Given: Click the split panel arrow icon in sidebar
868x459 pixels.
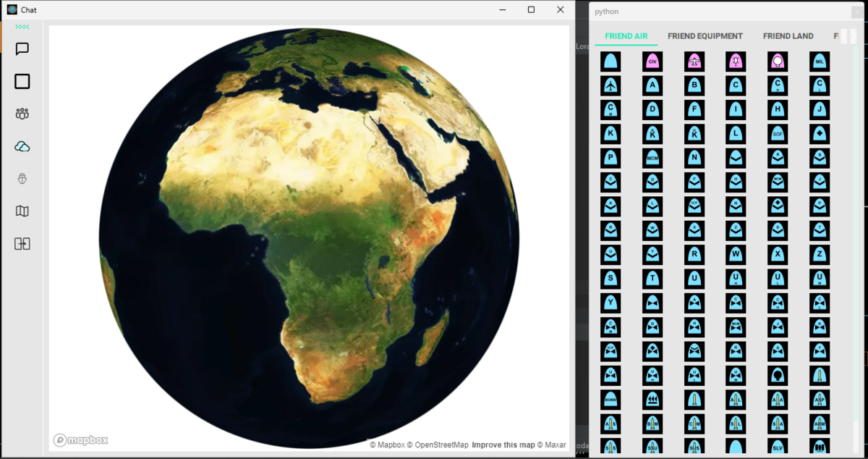Looking at the screenshot, I should (x=22, y=244).
